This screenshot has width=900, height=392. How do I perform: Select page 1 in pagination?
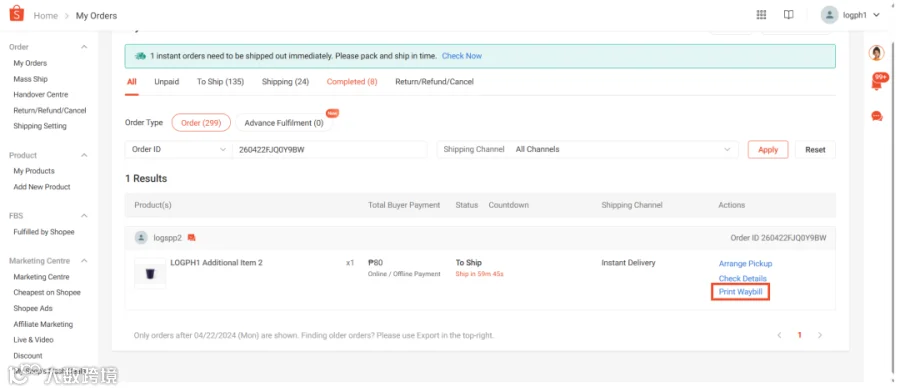799,335
